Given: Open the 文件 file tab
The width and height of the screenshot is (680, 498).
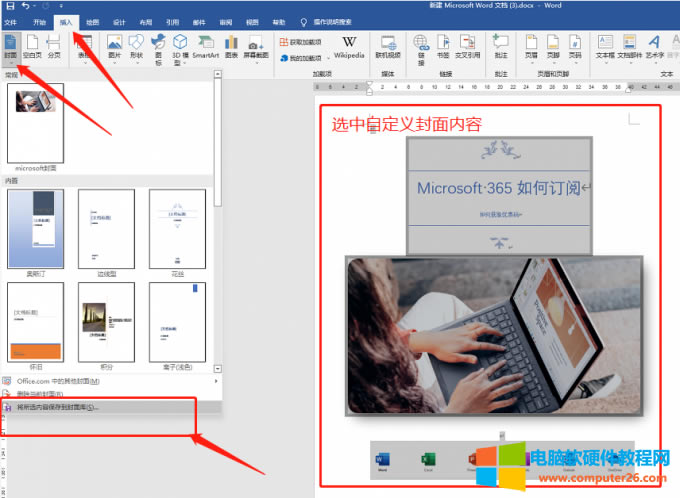Looking at the screenshot, I should point(11,21).
